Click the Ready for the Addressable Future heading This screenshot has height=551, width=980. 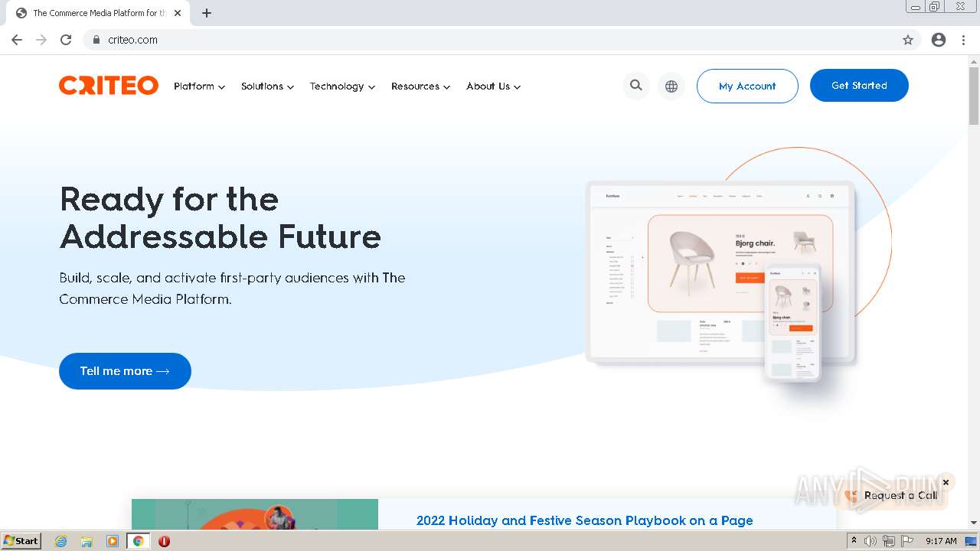220,217
